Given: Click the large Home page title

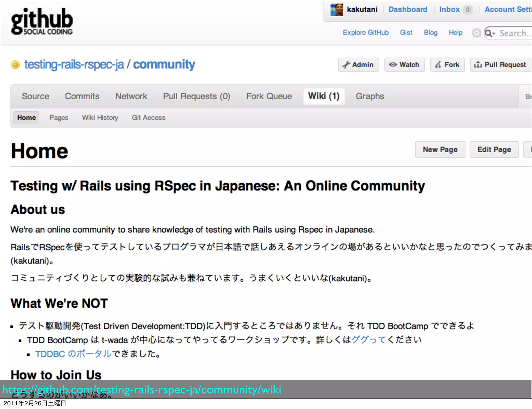Looking at the screenshot, I should (39, 151).
